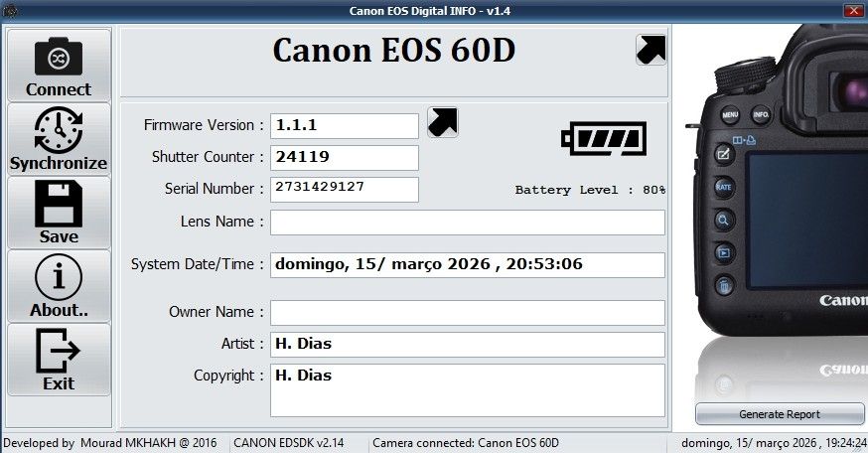Viewport: 868px width, 453px height.
Task: Click the status bar clock showing 19:24:24
Action: [x=774, y=443]
